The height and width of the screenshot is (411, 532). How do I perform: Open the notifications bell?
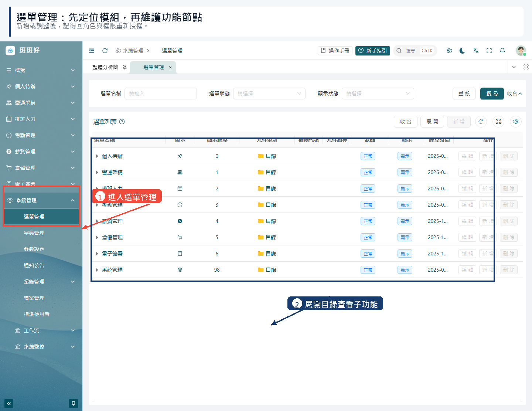(x=502, y=51)
